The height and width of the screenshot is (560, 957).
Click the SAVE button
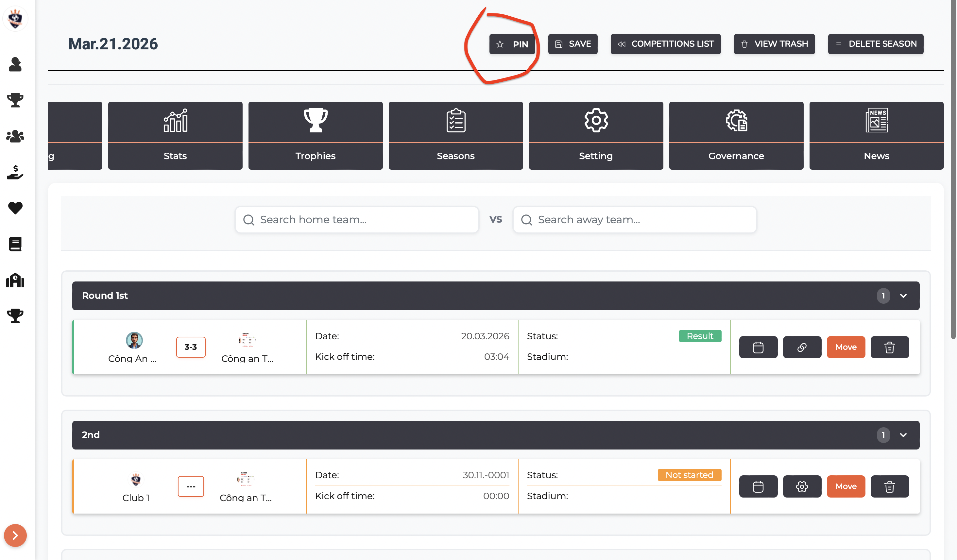click(x=573, y=44)
